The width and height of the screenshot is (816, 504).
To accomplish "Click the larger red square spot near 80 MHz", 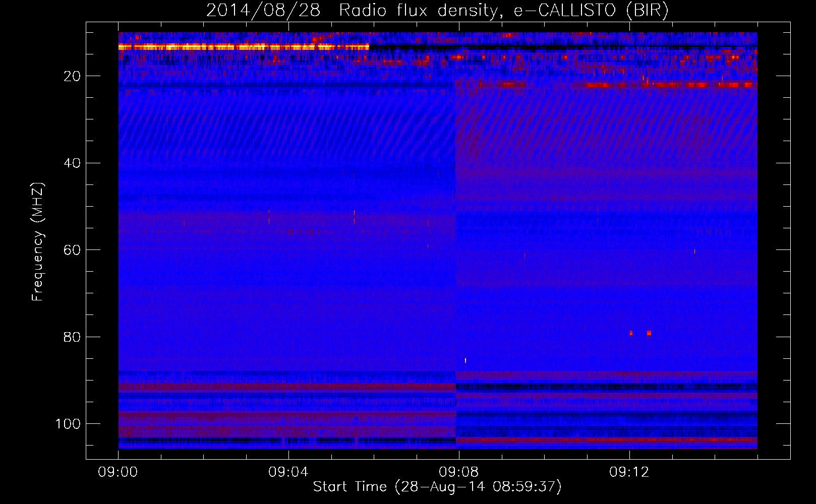I will (x=649, y=333).
